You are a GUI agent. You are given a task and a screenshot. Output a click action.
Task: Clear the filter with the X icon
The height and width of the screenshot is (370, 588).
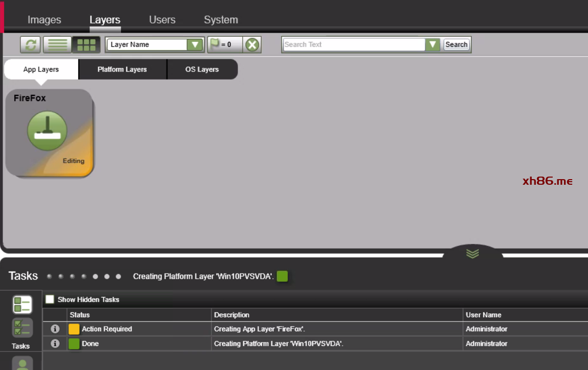pos(252,45)
